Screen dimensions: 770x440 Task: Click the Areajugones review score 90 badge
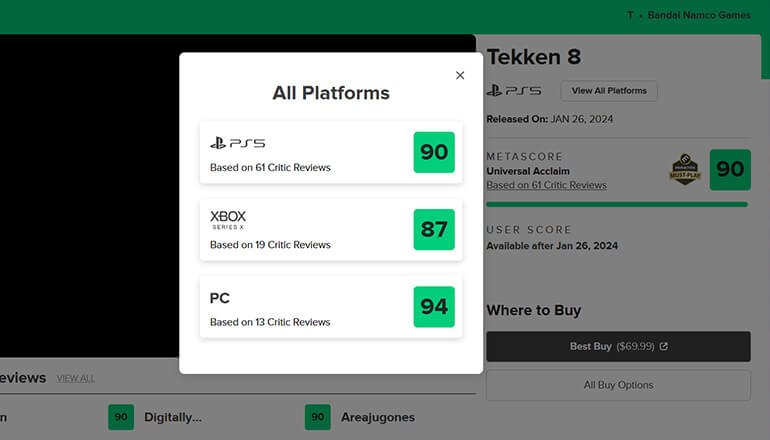[318, 417]
